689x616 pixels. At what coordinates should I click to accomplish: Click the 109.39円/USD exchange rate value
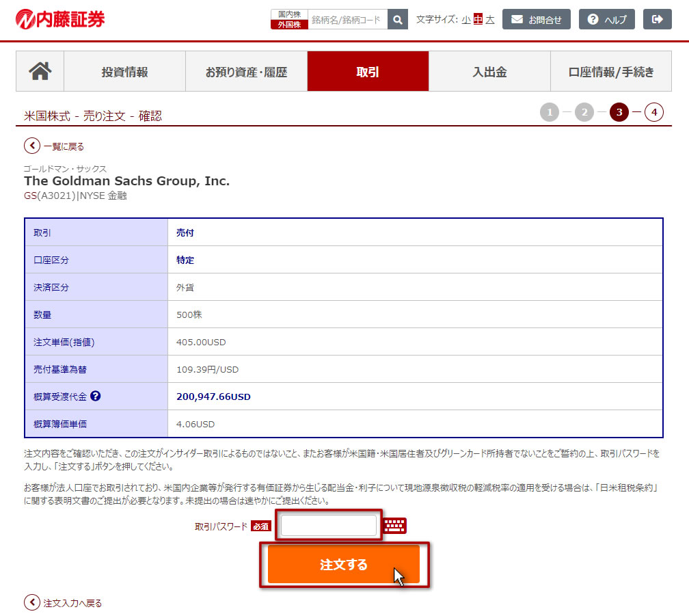click(207, 369)
